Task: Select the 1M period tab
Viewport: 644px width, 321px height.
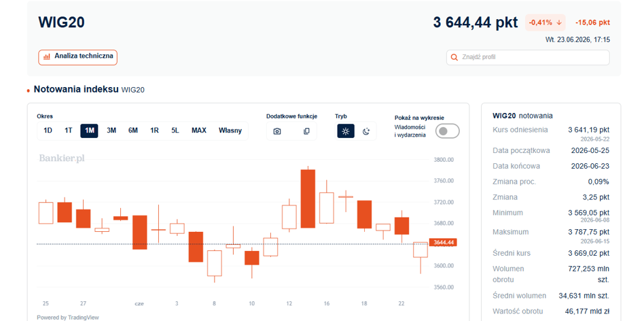Action: click(x=89, y=131)
